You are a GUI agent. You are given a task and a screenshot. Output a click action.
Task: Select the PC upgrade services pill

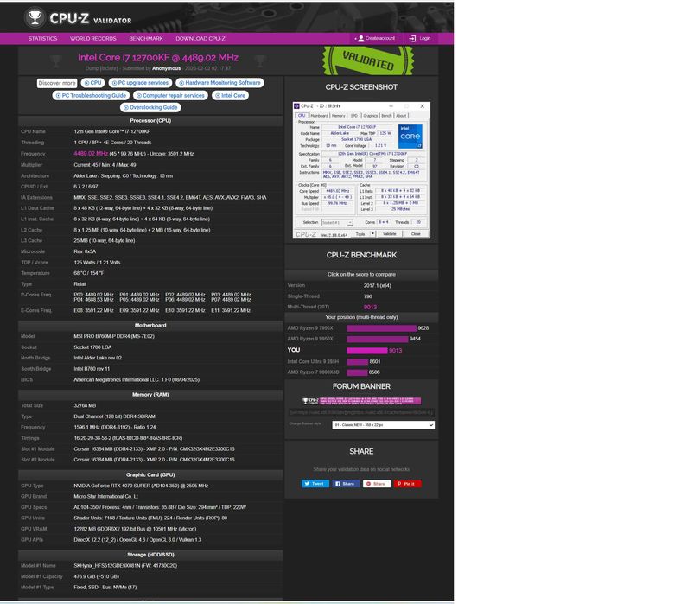[140, 83]
